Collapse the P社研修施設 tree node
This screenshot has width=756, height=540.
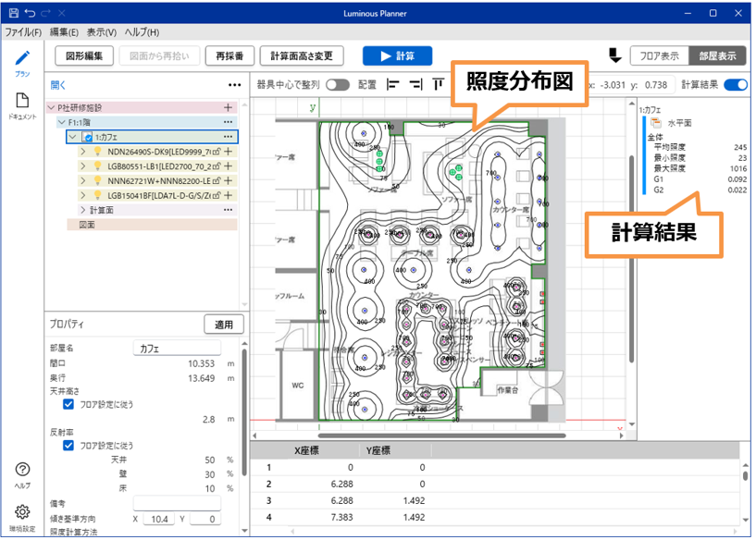pos(51,108)
